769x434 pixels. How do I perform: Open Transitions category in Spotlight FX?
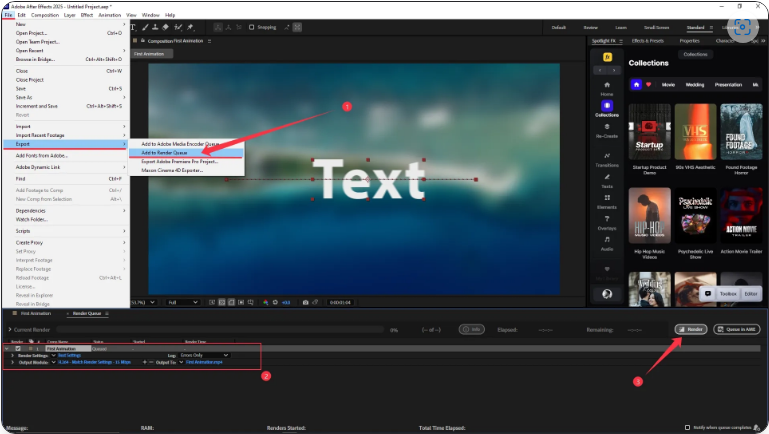click(x=607, y=159)
